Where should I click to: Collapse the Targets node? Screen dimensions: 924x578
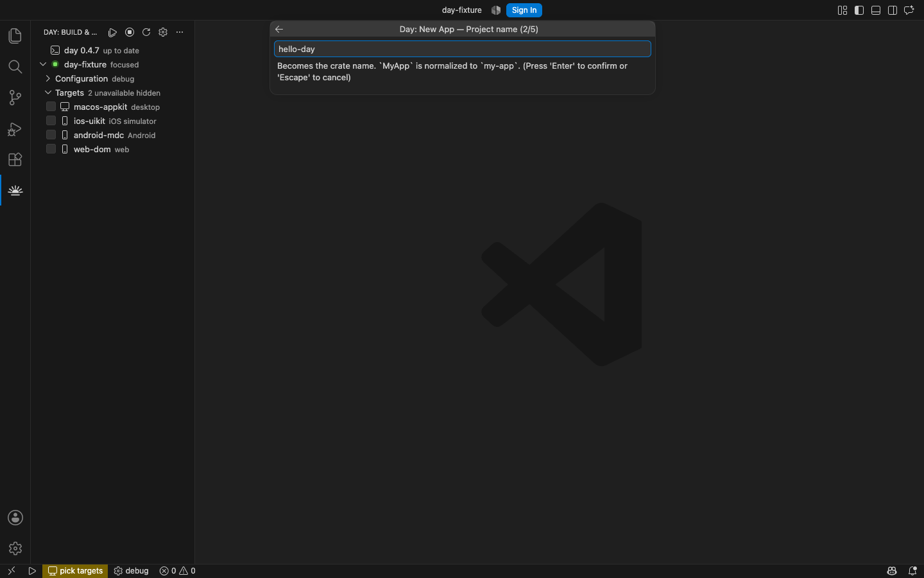pos(47,92)
